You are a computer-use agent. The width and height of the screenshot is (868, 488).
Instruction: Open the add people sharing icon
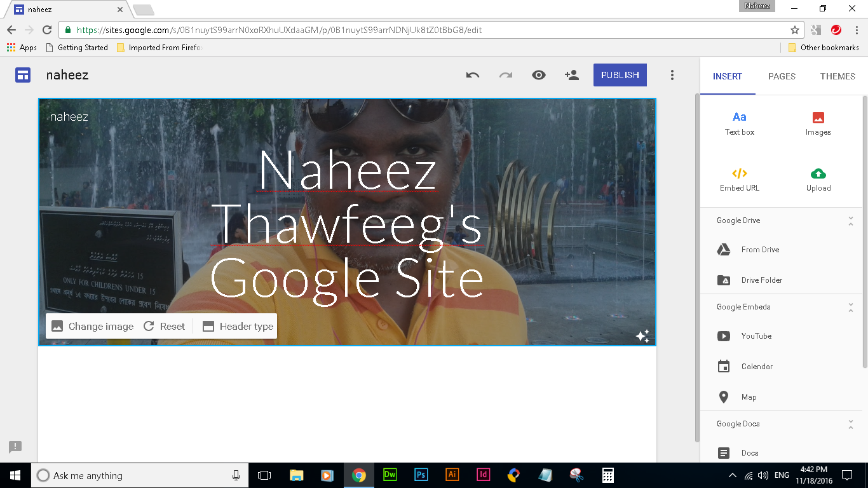pyautogui.click(x=571, y=74)
